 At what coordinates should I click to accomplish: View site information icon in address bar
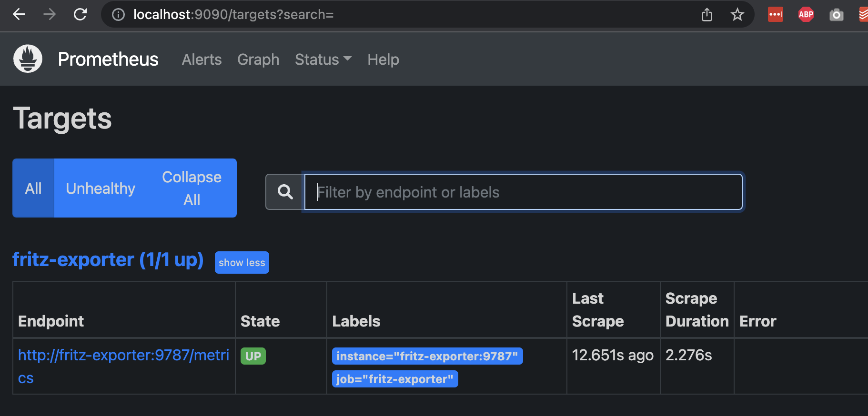[118, 15]
